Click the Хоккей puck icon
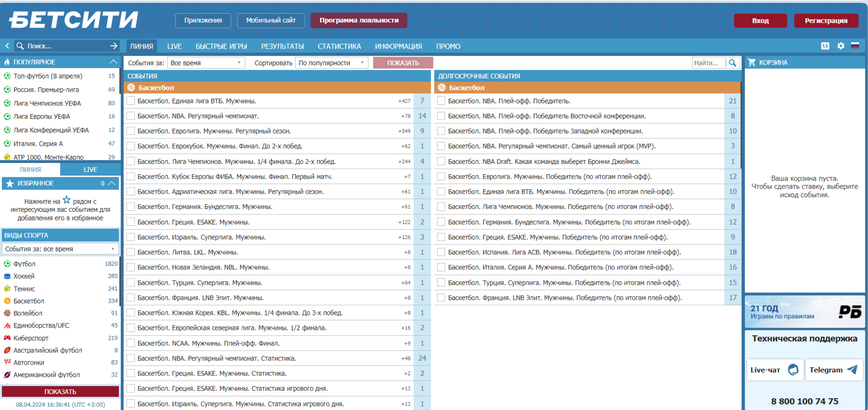Screen dimensions: 868x410 coord(7,276)
